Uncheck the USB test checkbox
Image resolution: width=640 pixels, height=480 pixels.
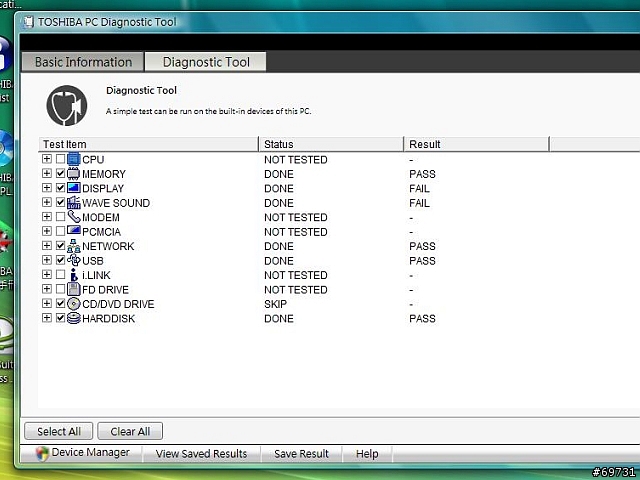click(60, 260)
